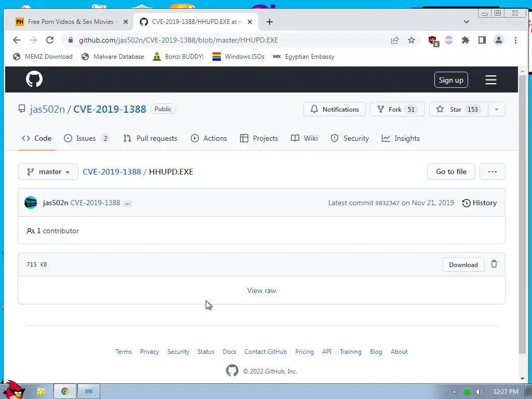Open CVE-2019-1388 repository title link
The image size is (532, 399).
[x=110, y=109]
